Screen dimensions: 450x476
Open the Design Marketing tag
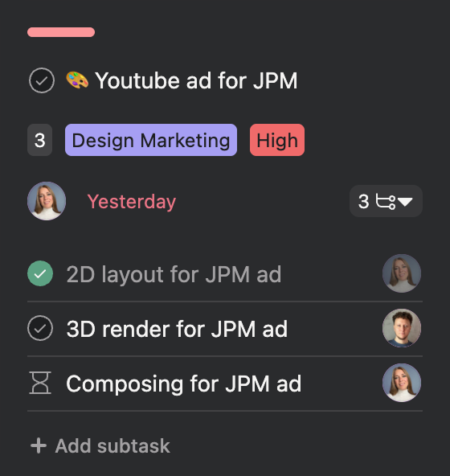pos(151,140)
